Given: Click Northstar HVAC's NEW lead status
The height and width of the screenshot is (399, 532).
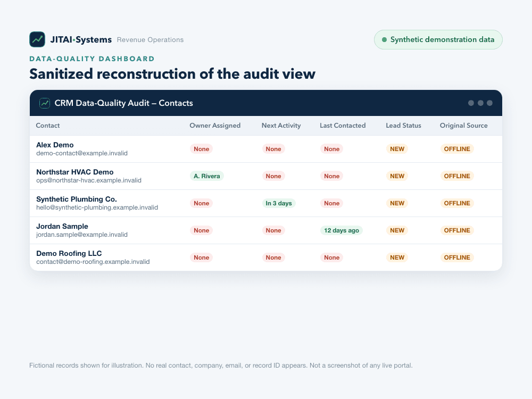Looking at the screenshot, I should 397,176.
